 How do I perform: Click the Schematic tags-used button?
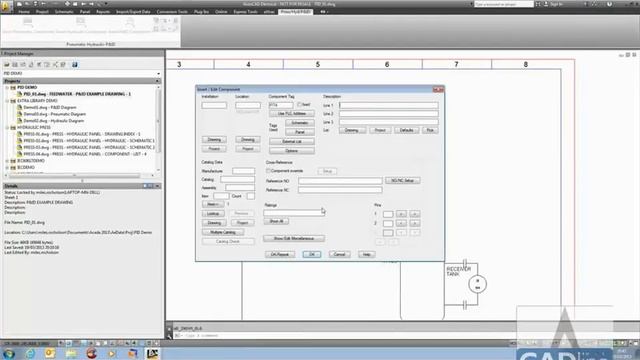(300, 123)
